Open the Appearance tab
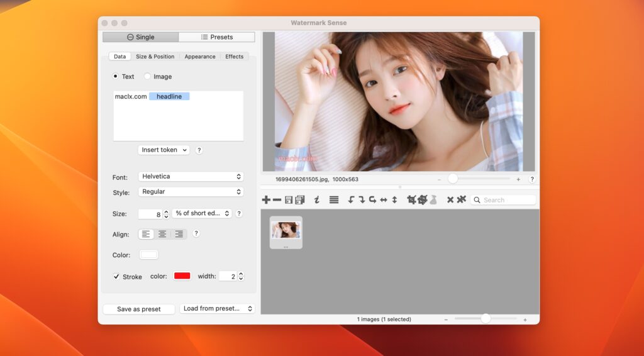644x356 pixels. pos(200,57)
